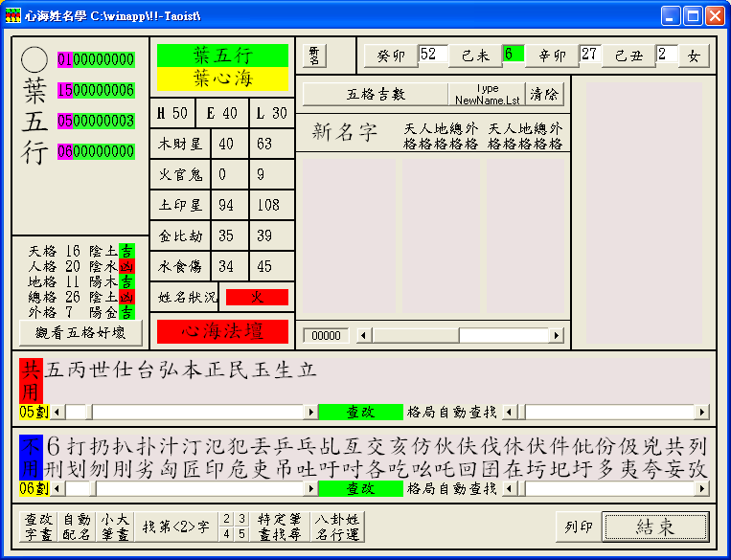Click the 特定筆畫找尋 button
Image resolution: width=731 pixels, height=560 pixels.
(x=280, y=526)
